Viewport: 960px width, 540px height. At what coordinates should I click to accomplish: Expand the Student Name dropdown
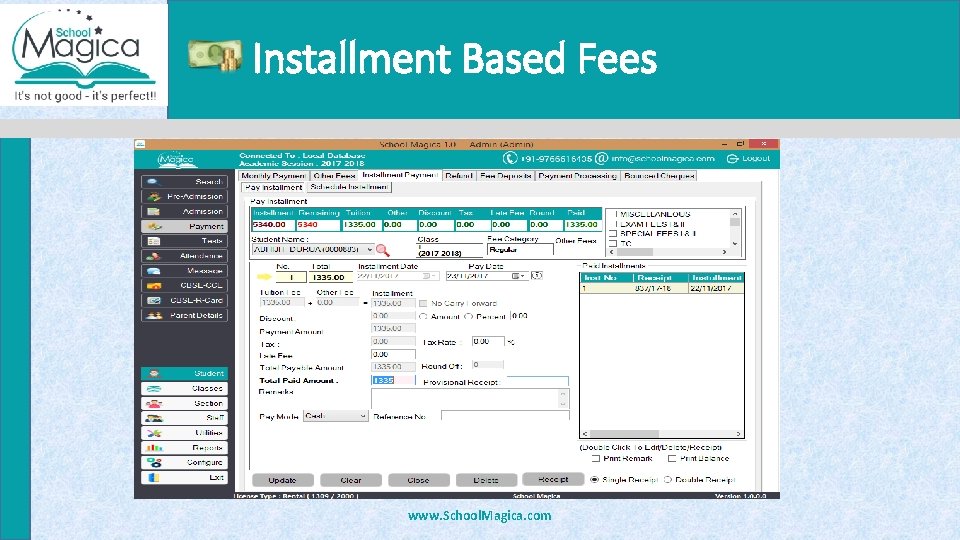point(369,250)
